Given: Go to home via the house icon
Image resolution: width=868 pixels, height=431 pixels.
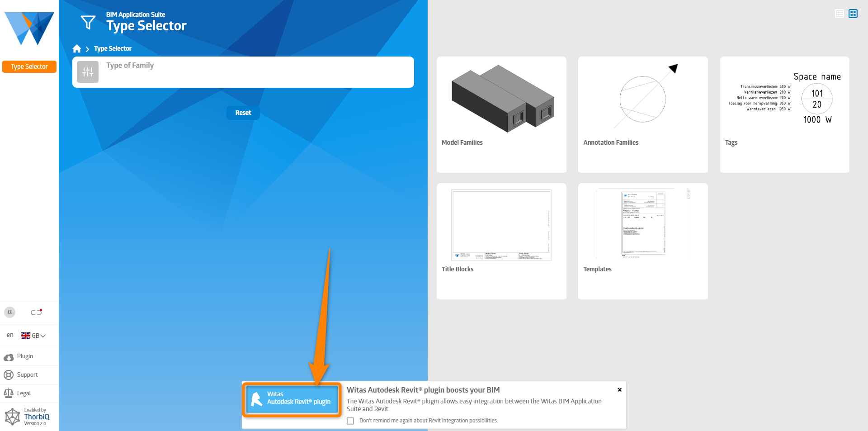Looking at the screenshot, I should 77,48.
